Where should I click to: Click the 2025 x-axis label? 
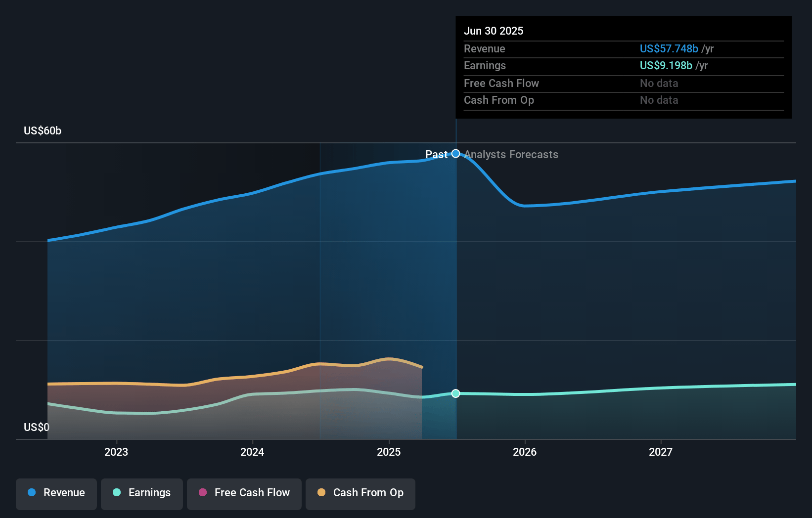click(x=389, y=452)
